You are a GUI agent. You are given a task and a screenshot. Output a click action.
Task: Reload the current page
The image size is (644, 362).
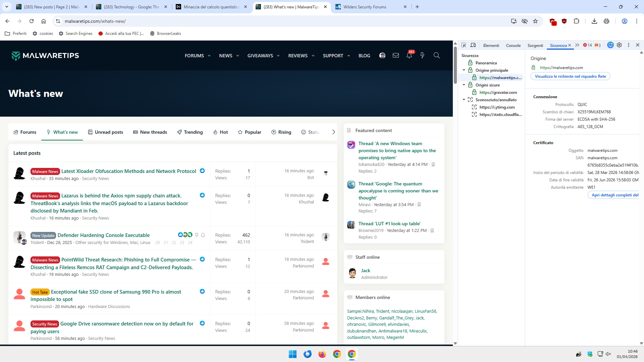tap(32, 21)
